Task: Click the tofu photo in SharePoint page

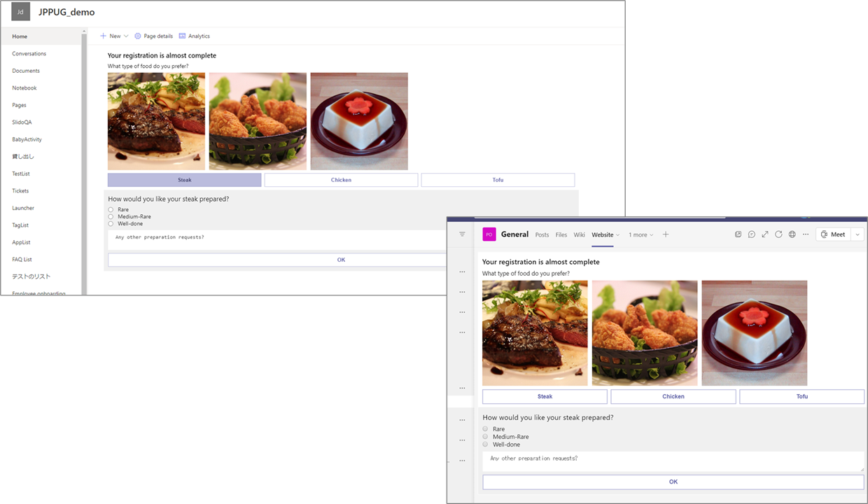Action: point(359,121)
